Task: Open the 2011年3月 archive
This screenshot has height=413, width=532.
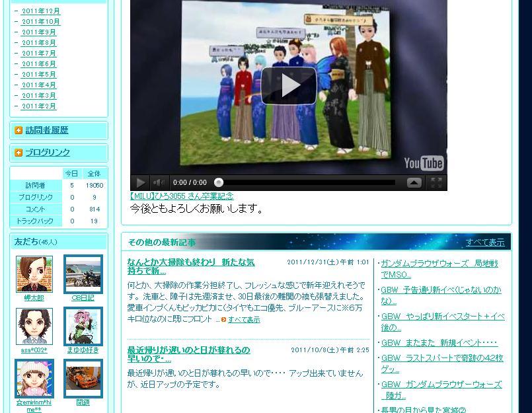Action: 39,95
